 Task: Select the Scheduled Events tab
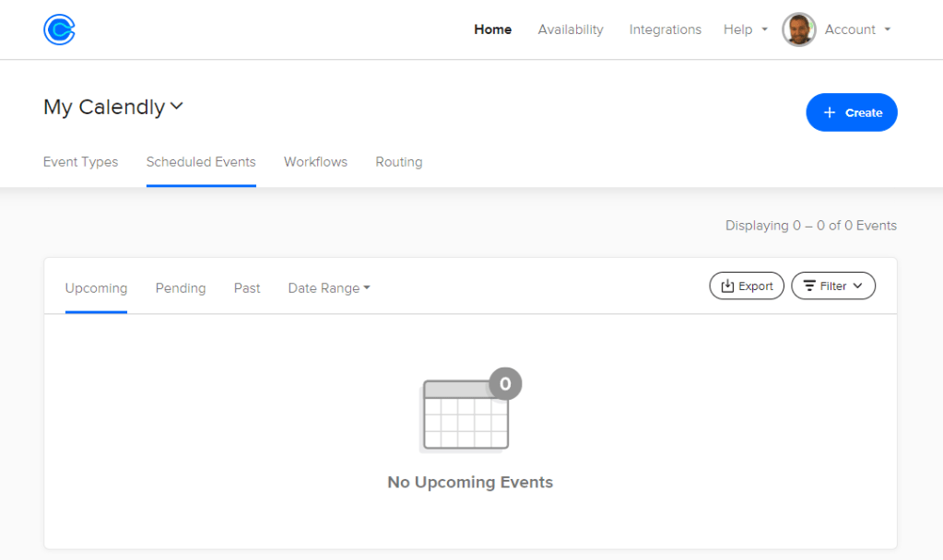[201, 162]
